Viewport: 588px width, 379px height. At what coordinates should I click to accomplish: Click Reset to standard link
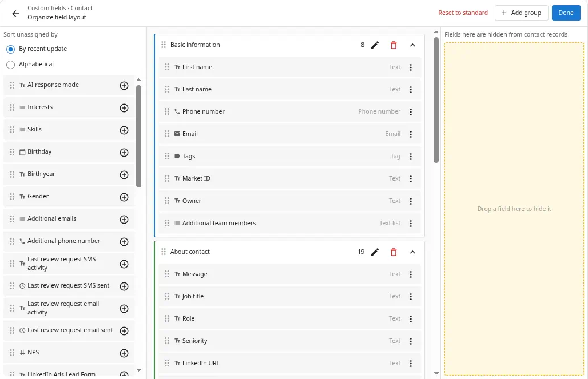[463, 13]
